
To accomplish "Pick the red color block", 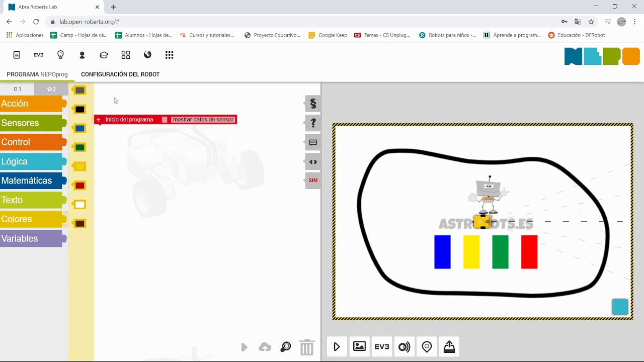I will [79, 186].
